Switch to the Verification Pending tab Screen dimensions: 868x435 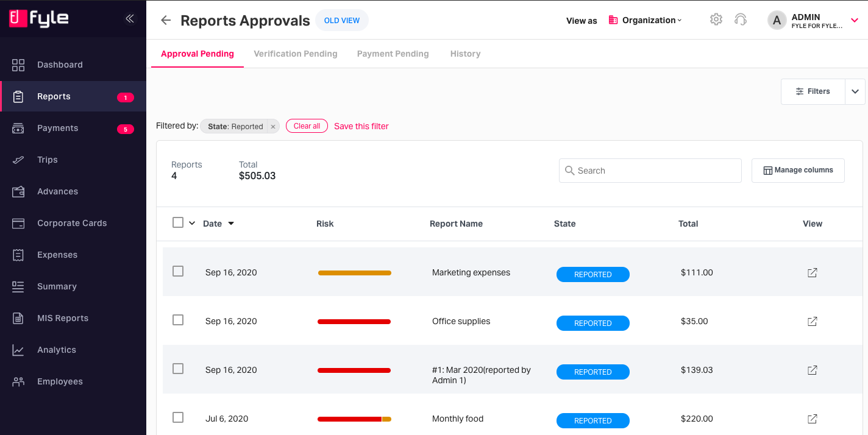[296, 54]
